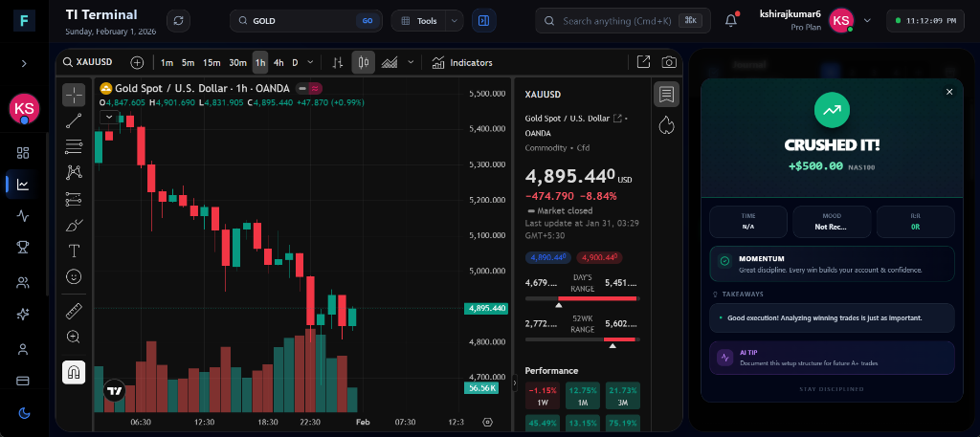Switch to the 15m timeframe
This screenshot has height=437, width=980.
pos(211,62)
